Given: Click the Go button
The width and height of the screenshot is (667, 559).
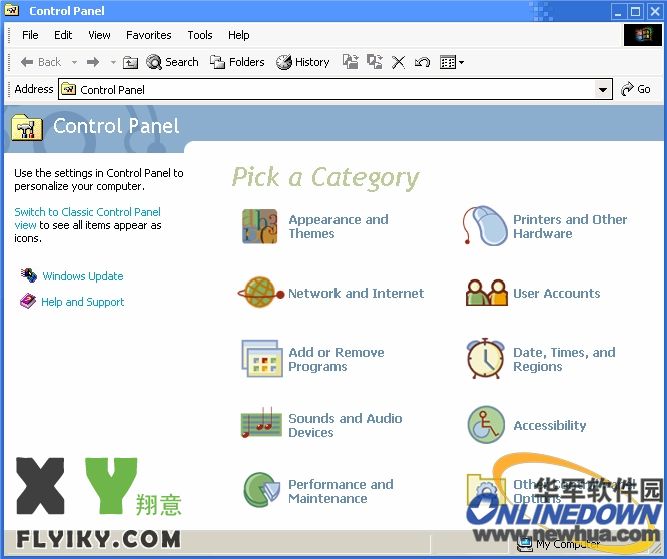Looking at the screenshot, I should coord(636,89).
